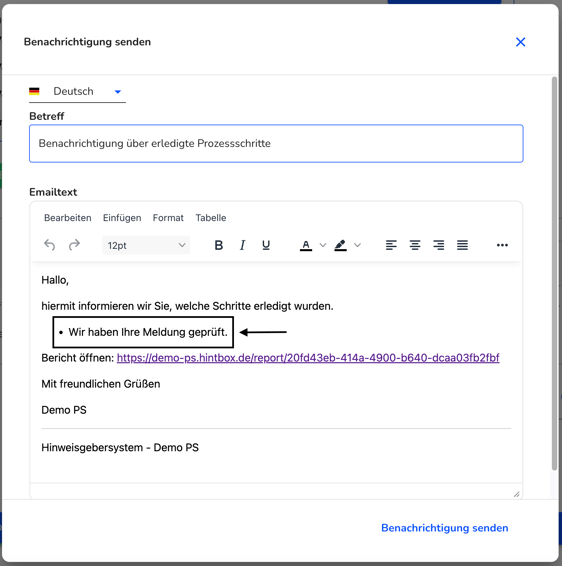Click into the Betreff subject field
This screenshot has height=566, width=562.
[276, 143]
